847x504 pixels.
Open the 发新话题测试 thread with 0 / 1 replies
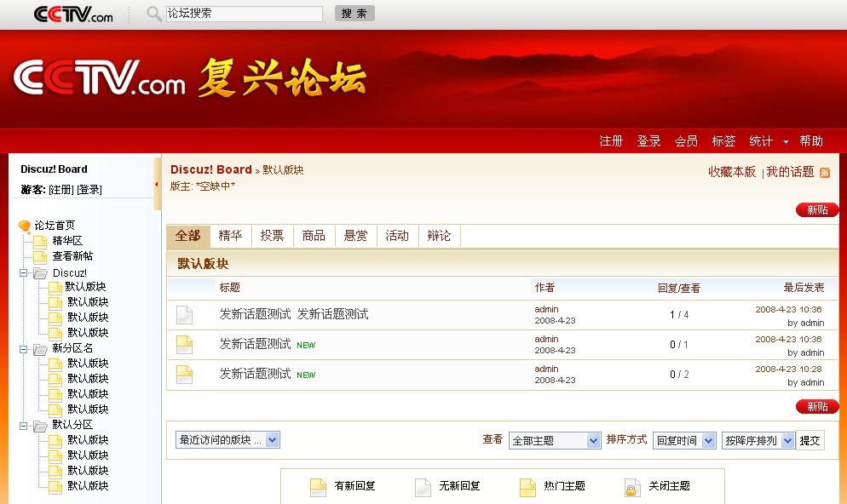coord(255,344)
